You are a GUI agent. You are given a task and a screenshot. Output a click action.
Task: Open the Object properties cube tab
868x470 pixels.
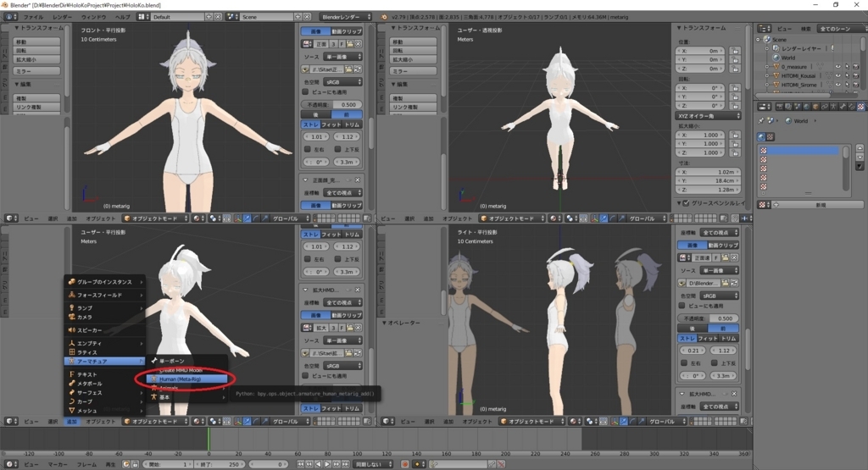click(815, 107)
